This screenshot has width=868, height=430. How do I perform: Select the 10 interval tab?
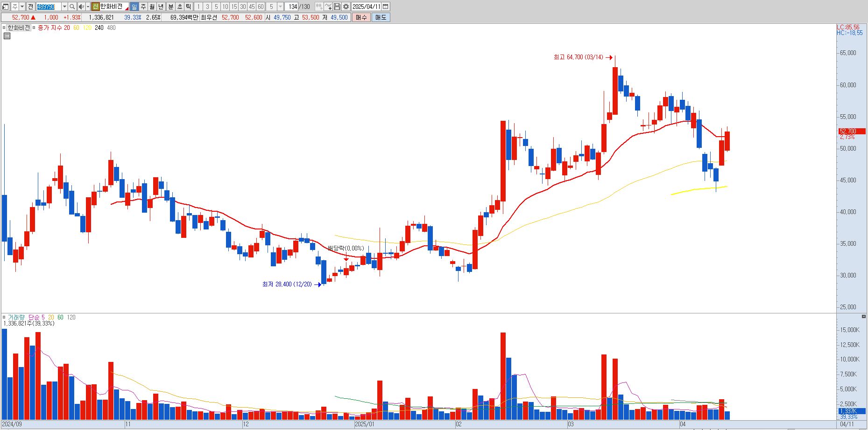coord(225,7)
